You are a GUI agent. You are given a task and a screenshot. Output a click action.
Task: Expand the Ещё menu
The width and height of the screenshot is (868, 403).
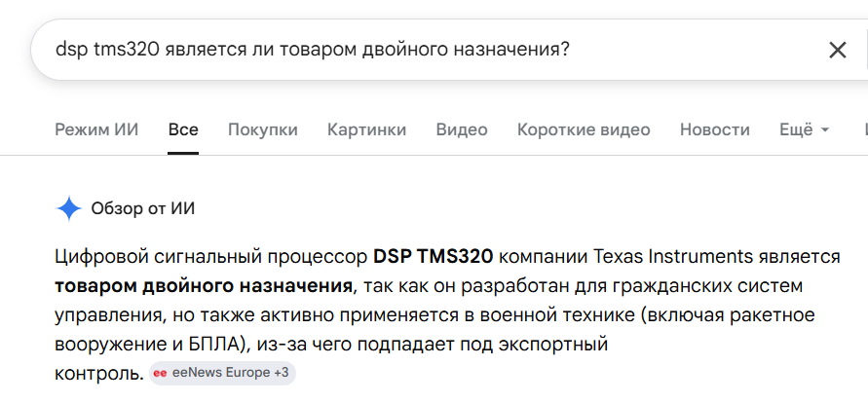[805, 129]
